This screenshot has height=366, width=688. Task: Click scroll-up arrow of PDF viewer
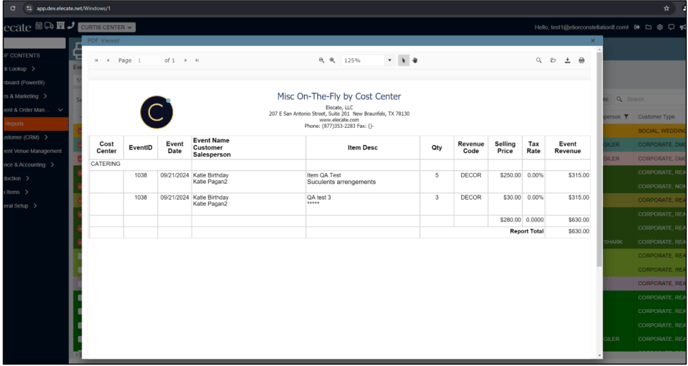point(599,49)
